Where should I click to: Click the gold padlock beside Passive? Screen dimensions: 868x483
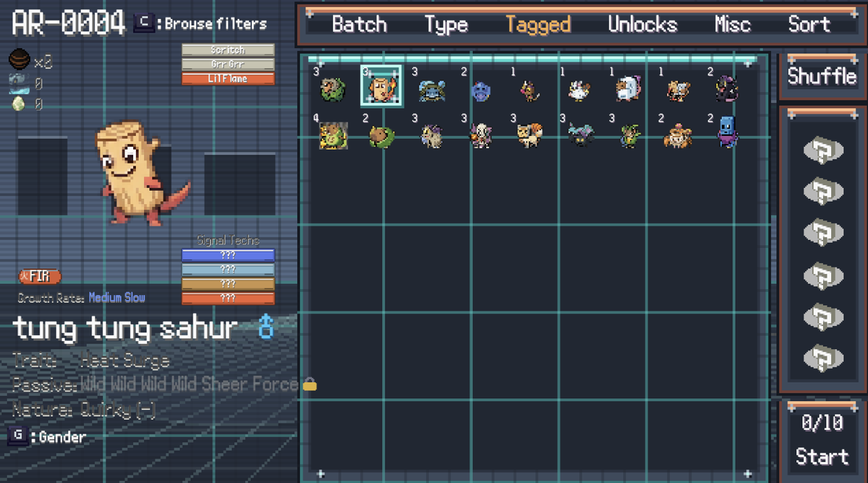click(x=310, y=385)
